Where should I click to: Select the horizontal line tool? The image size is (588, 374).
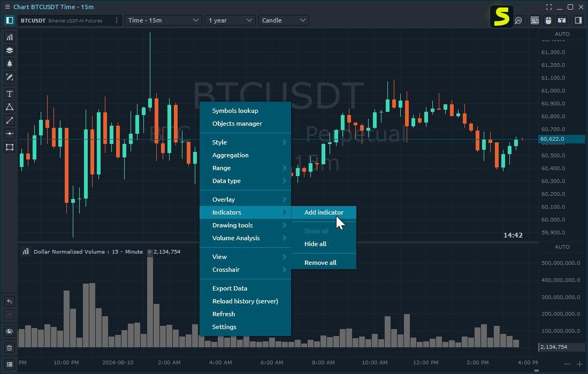point(10,134)
